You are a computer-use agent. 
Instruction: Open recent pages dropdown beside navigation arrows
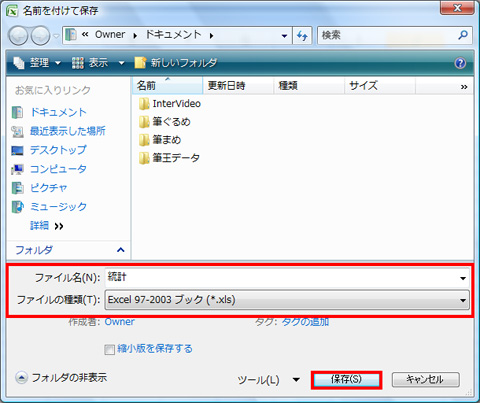(56, 36)
